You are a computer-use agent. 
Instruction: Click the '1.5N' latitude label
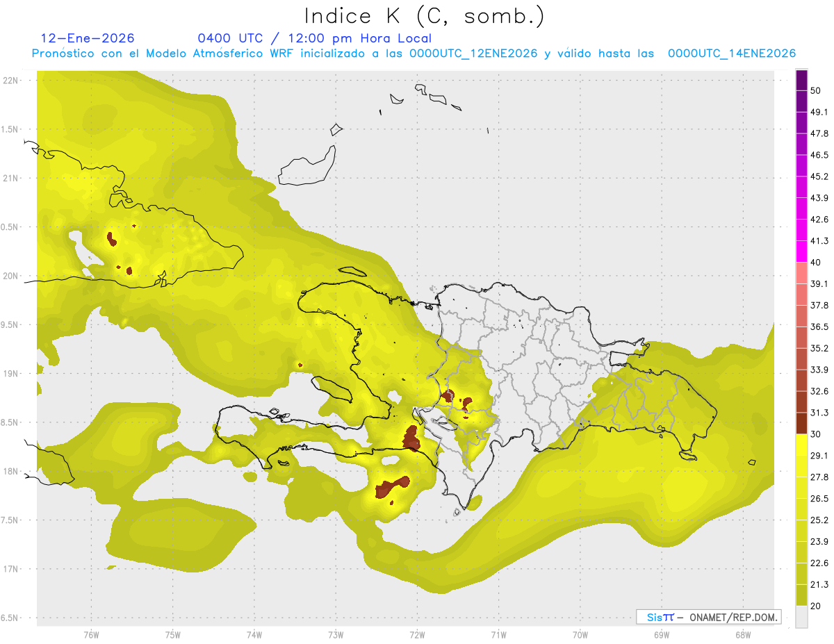(x=10, y=129)
